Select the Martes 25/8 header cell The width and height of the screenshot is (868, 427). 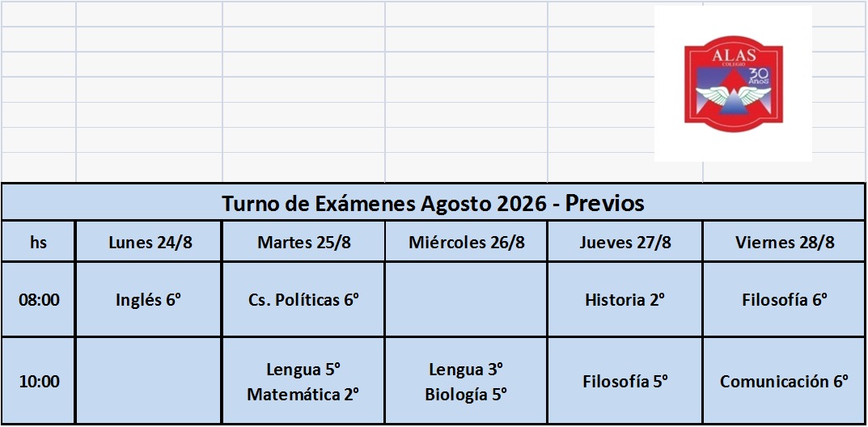[x=303, y=243]
